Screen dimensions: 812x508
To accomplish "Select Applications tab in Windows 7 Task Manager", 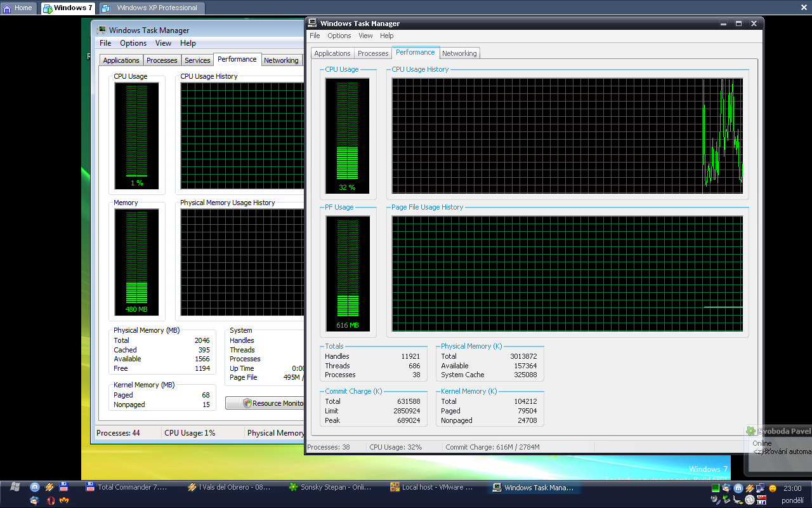I will pyautogui.click(x=121, y=60).
